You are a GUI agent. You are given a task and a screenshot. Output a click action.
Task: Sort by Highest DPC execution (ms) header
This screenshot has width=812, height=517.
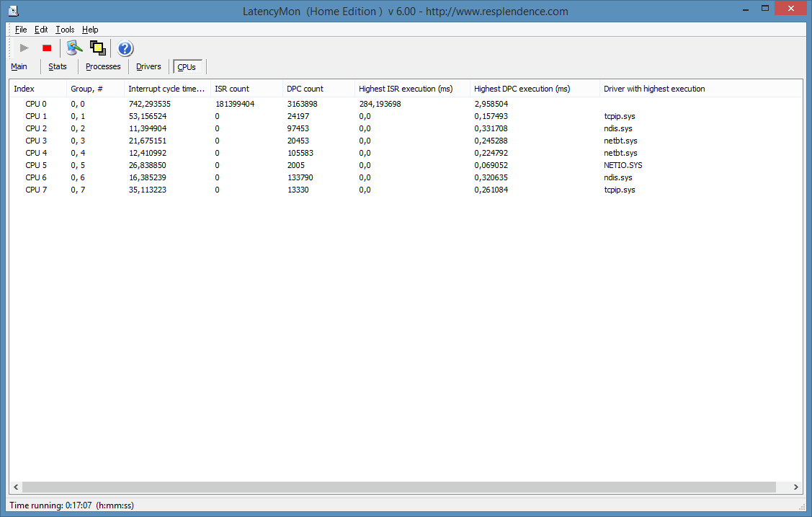[535, 89]
